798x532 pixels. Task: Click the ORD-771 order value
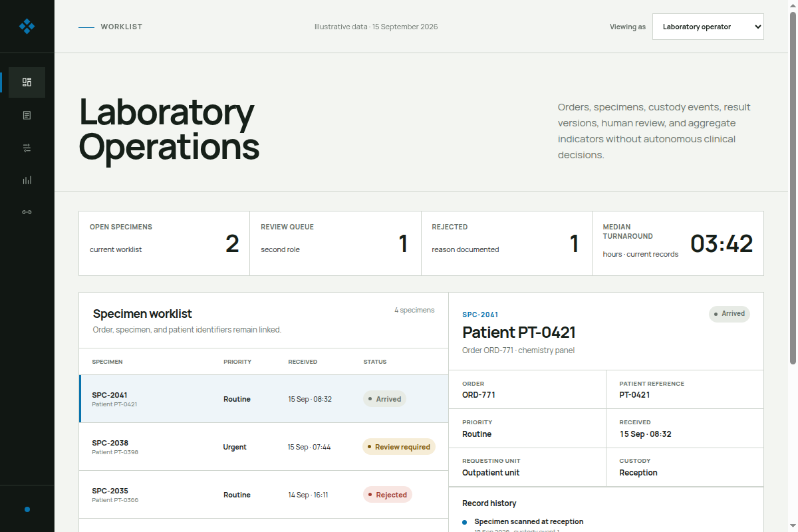[479, 395]
